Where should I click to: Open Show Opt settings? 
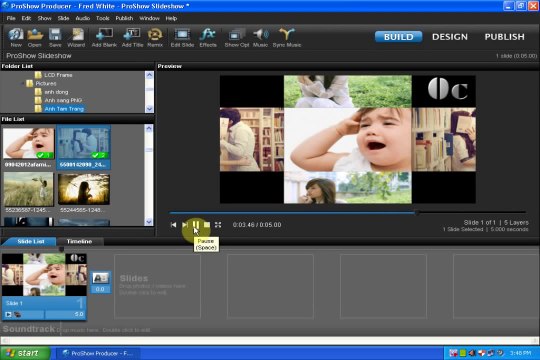pos(237,38)
